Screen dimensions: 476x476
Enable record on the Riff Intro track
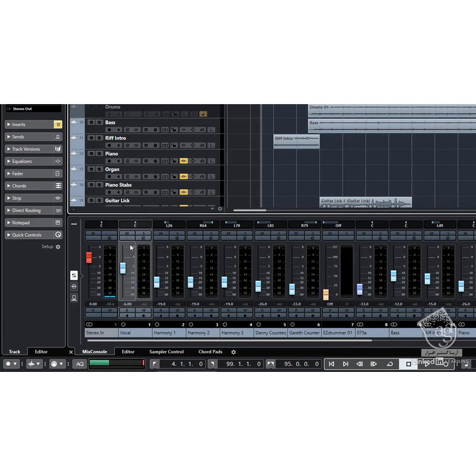[109, 145]
